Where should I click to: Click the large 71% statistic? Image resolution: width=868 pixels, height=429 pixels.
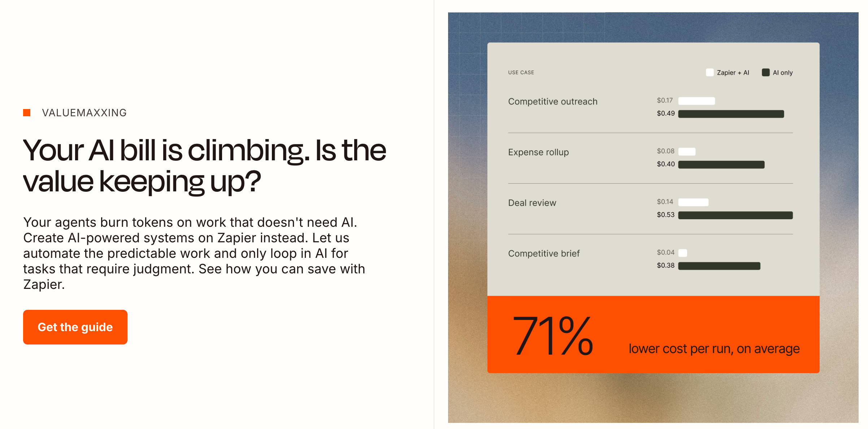(x=552, y=336)
